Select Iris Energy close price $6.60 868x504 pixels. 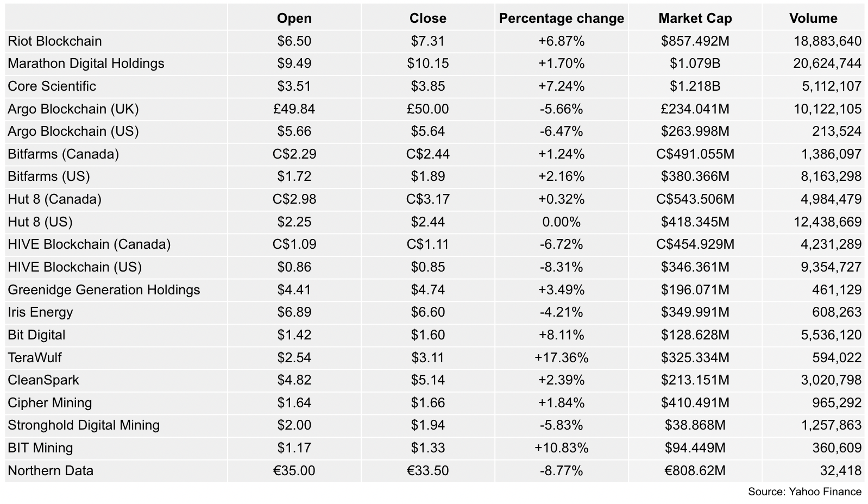[x=427, y=312]
